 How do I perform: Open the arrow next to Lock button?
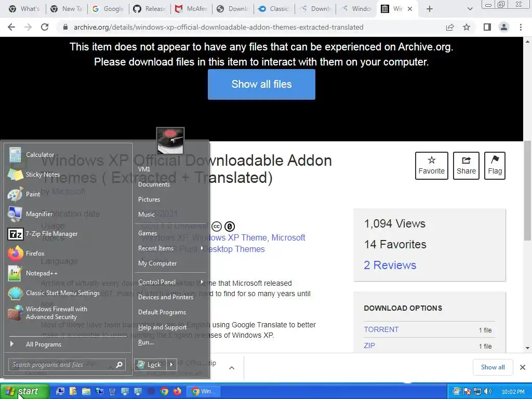[171, 364]
